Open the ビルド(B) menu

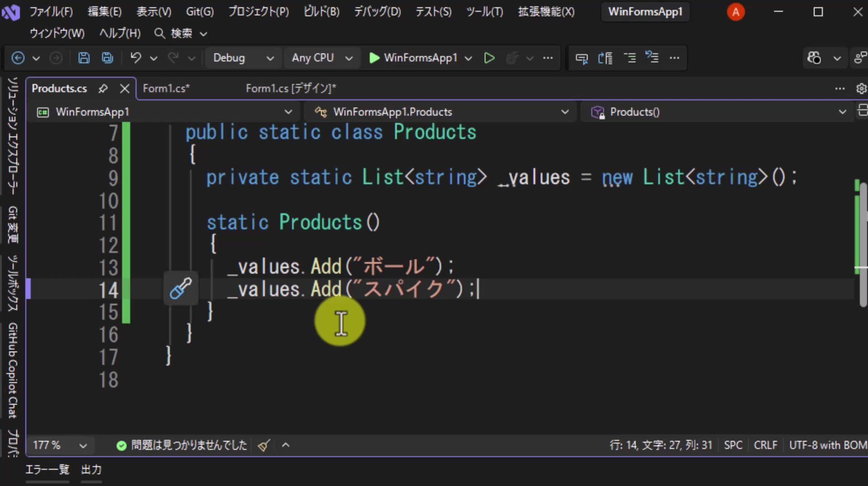(x=321, y=12)
